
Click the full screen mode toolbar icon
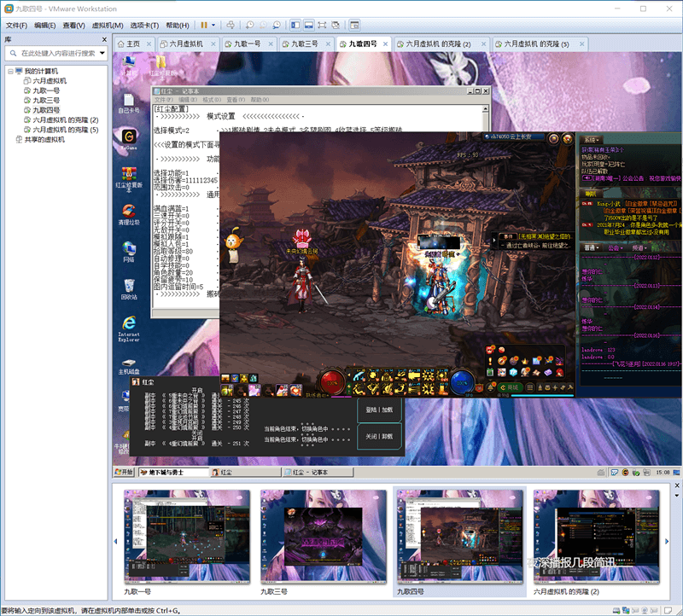[322, 26]
